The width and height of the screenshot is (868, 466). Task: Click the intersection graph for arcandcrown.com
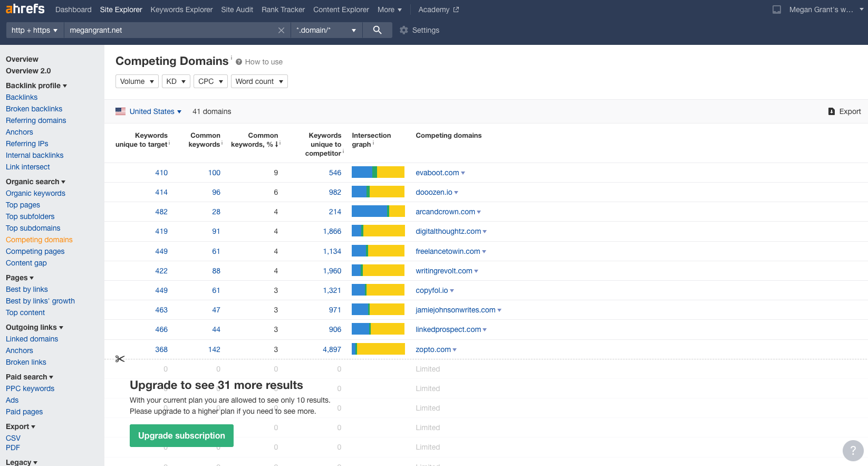378,211
